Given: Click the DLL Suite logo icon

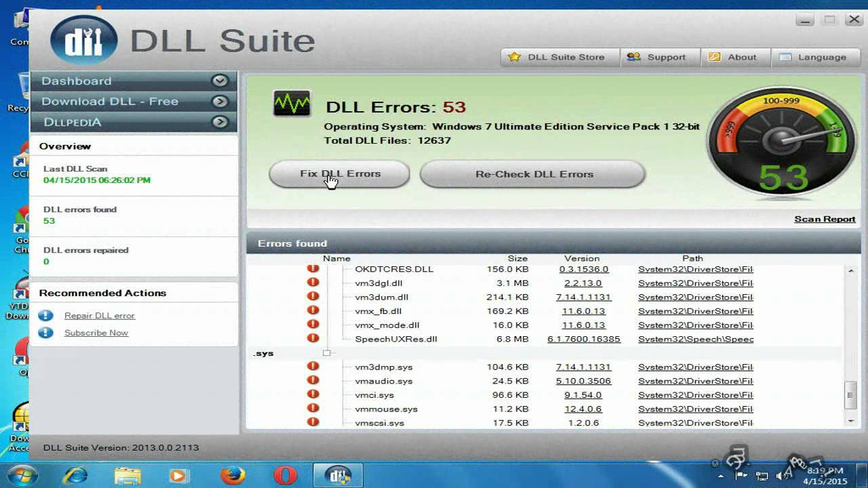Looking at the screenshot, I should tap(84, 40).
